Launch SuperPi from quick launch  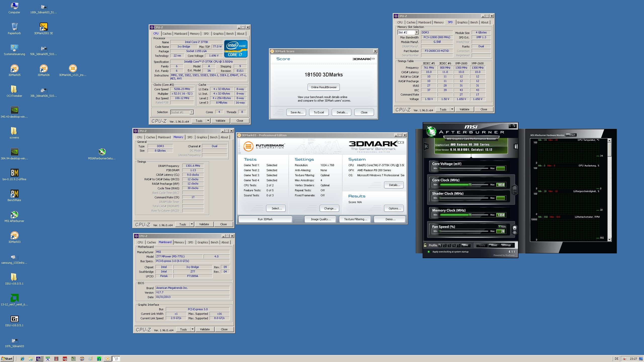pyautogui.click(x=48, y=359)
